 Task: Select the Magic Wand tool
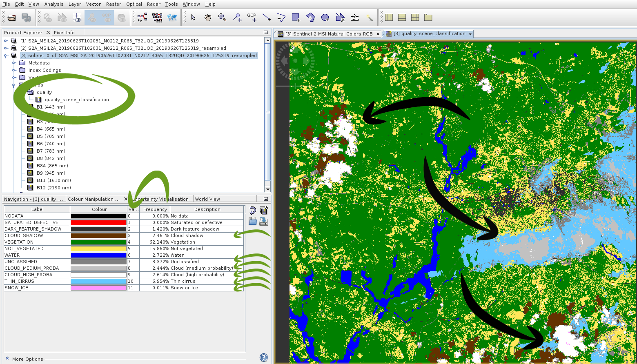point(370,18)
